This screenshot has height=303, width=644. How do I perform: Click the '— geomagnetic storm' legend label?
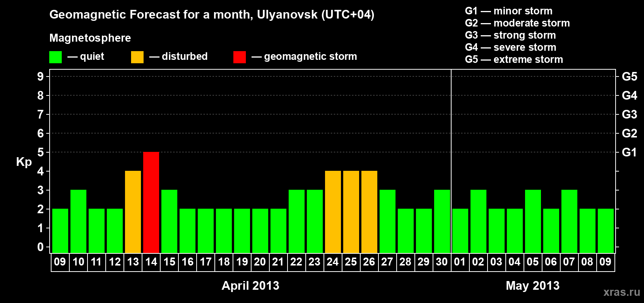[304, 56]
